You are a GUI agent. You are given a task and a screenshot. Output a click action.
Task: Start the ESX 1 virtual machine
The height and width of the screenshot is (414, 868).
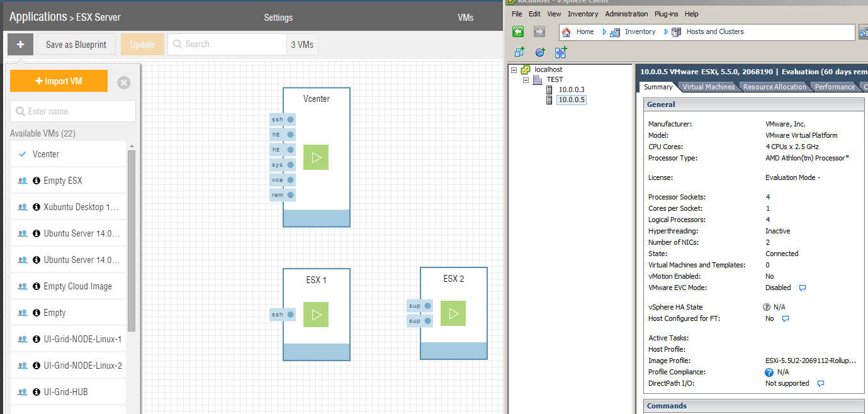click(316, 315)
